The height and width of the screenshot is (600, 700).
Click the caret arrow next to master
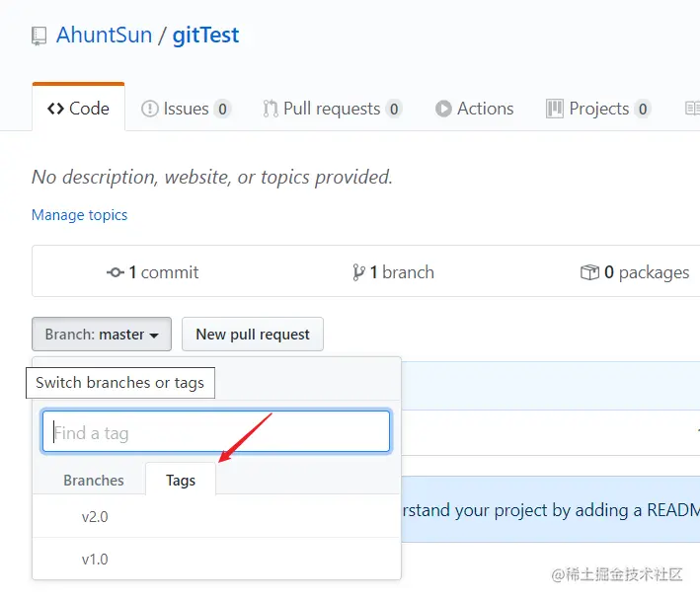point(154,336)
